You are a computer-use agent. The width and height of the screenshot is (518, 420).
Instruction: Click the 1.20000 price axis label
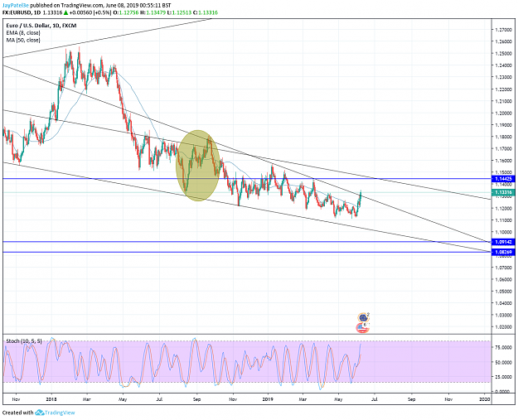503,113
